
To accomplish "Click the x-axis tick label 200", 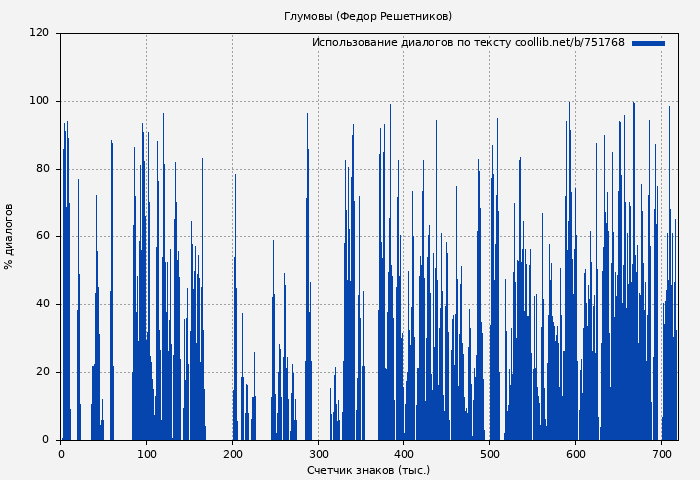I will [x=232, y=454].
